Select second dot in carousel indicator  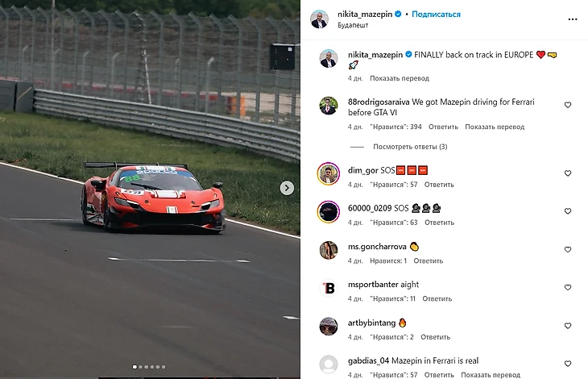pos(141,367)
